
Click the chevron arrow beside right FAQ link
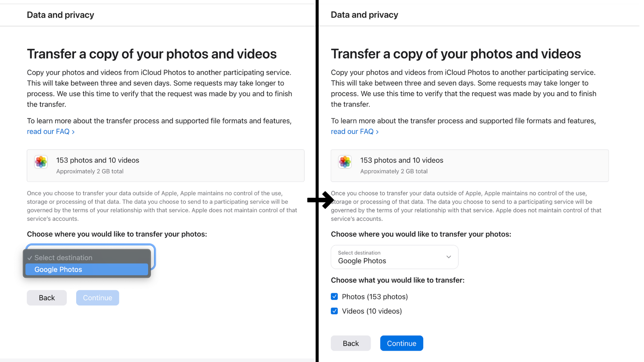pos(377,132)
